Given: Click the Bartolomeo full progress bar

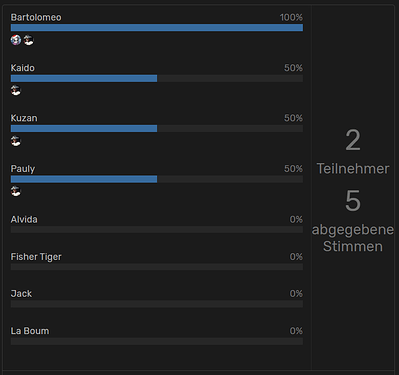Looking at the screenshot, I should click(157, 28).
